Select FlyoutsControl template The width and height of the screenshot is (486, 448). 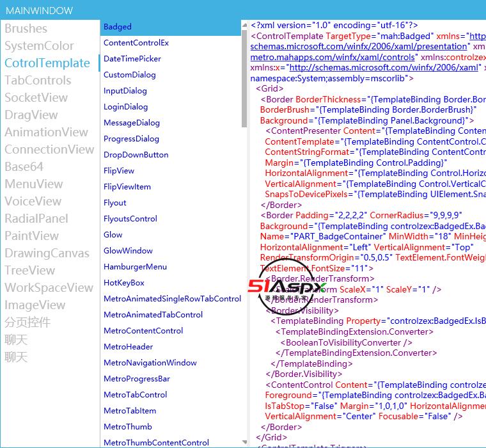(171, 219)
